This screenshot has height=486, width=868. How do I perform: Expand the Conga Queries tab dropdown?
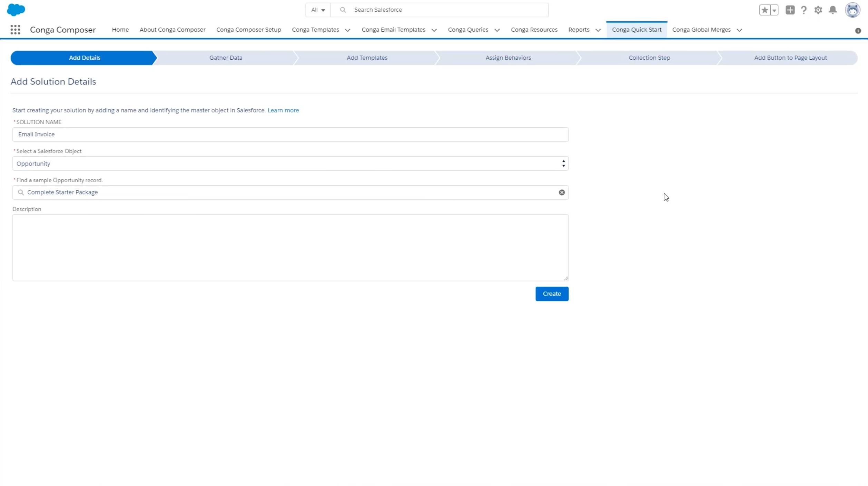point(497,30)
